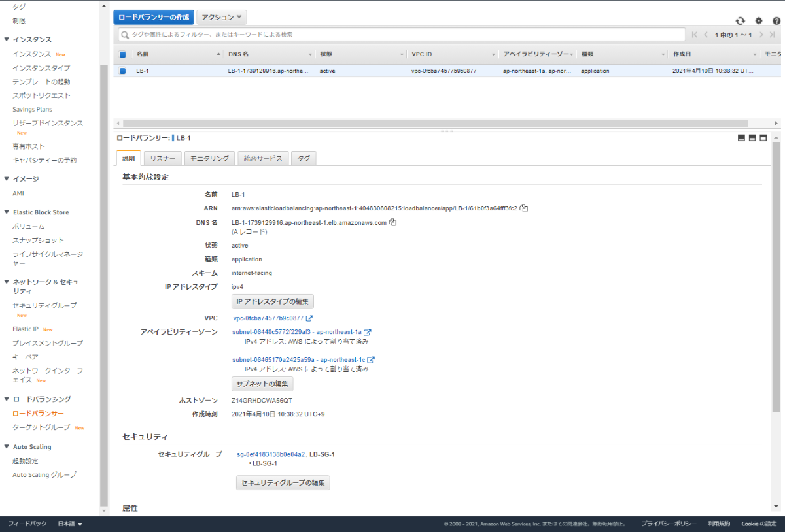This screenshot has width=785, height=532.
Task: Go to last page arrow icon
Action: [x=773, y=35]
